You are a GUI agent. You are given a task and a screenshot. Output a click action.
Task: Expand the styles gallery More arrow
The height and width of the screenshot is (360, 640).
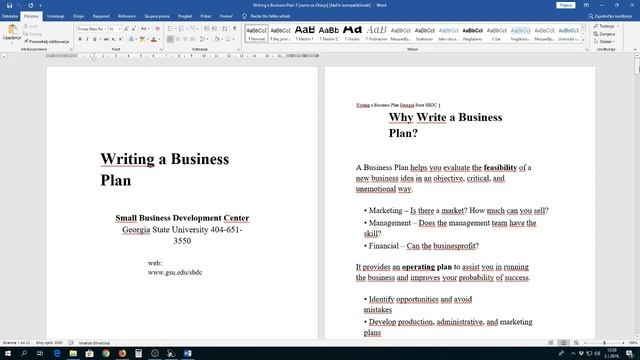point(583,40)
